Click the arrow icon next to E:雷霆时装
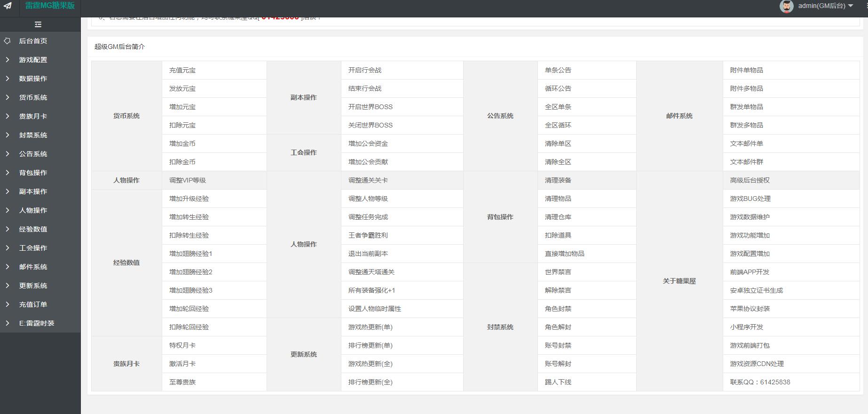This screenshot has height=414, width=868. [7, 323]
